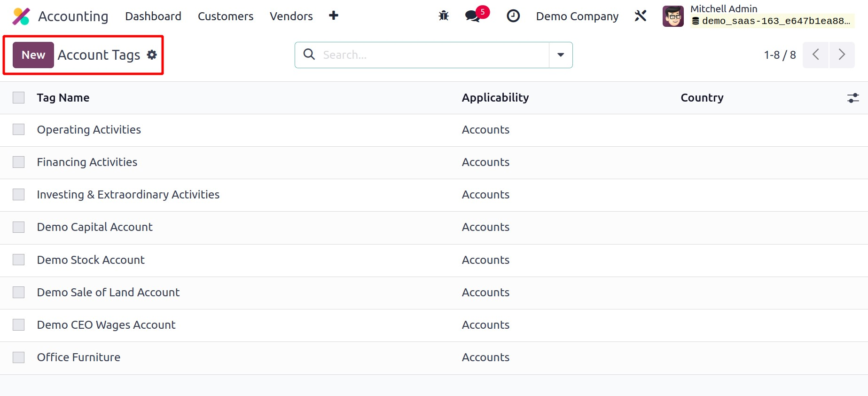This screenshot has height=396, width=868.
Task: Click the optional columns adjust icon
Action: tap(853, 98)
